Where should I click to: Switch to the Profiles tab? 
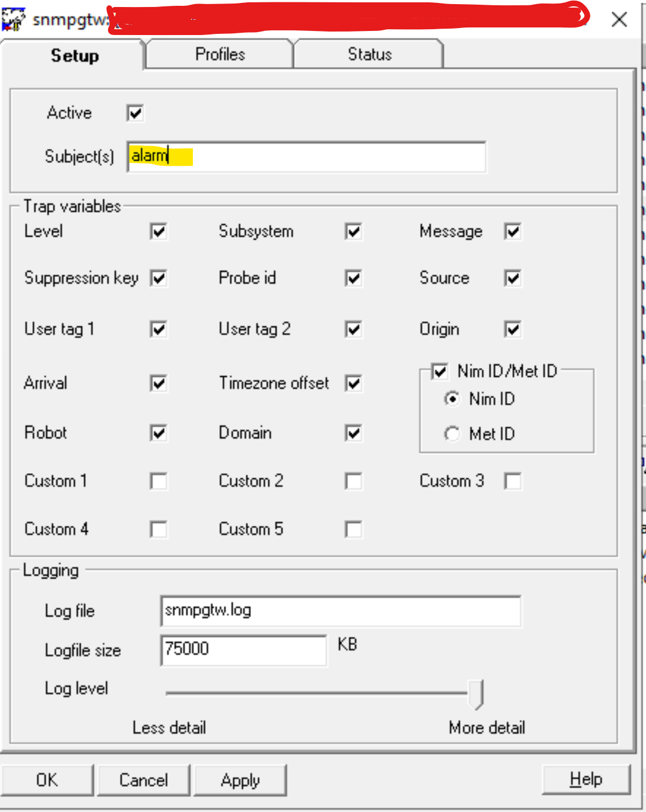click(x=220, y=54)
